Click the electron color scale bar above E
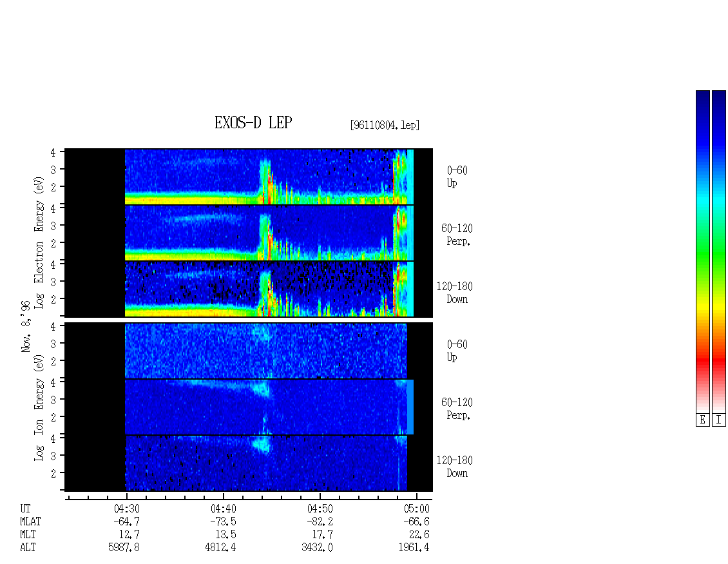The width and height of the screenshot is (728, 564). 702,251
